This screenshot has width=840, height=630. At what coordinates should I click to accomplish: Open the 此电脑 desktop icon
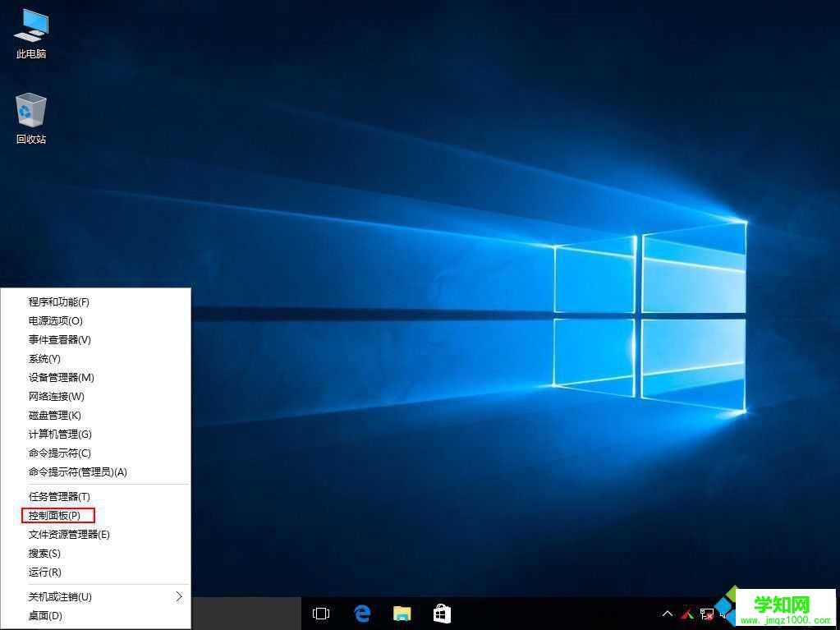tap(30, 33)
